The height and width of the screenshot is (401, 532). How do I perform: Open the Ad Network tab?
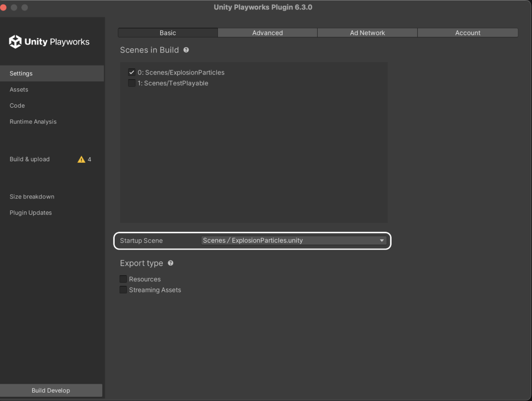pos(367,33)
